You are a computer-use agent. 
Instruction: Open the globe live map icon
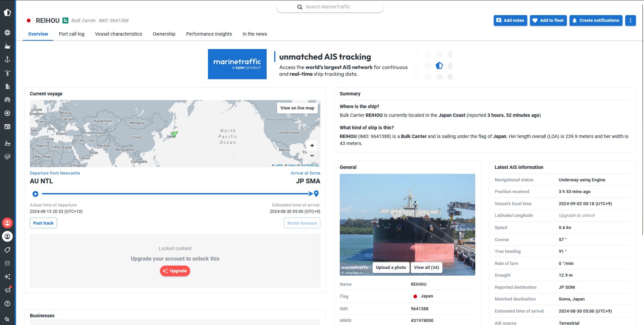coord(7,33)
